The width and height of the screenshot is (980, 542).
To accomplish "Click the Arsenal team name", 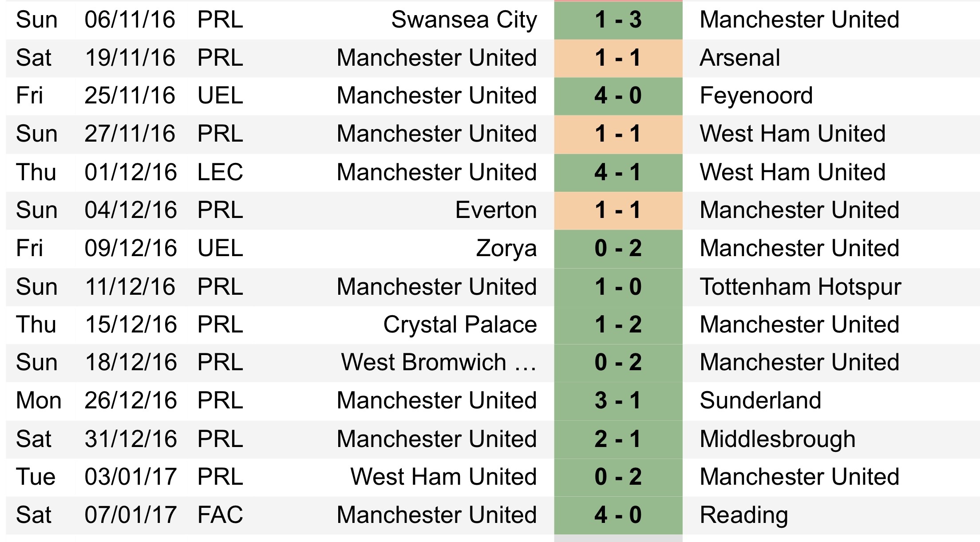I will [x=739, y=58].
